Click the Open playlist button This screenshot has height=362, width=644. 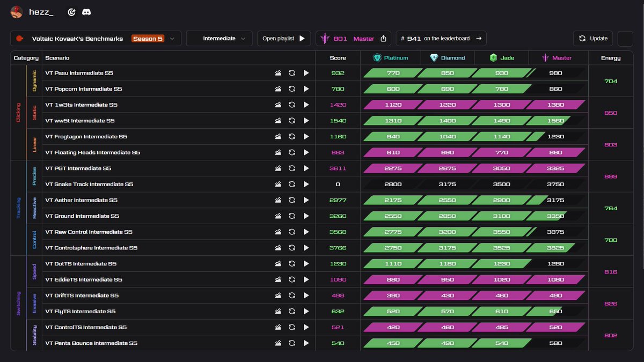coord(284,39)
